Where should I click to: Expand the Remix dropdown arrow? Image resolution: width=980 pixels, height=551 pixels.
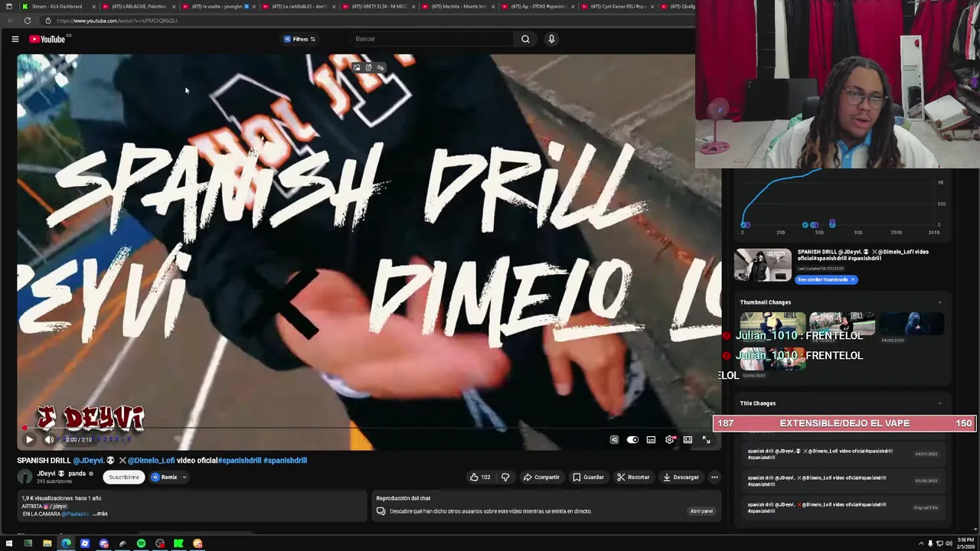point(185,477)
